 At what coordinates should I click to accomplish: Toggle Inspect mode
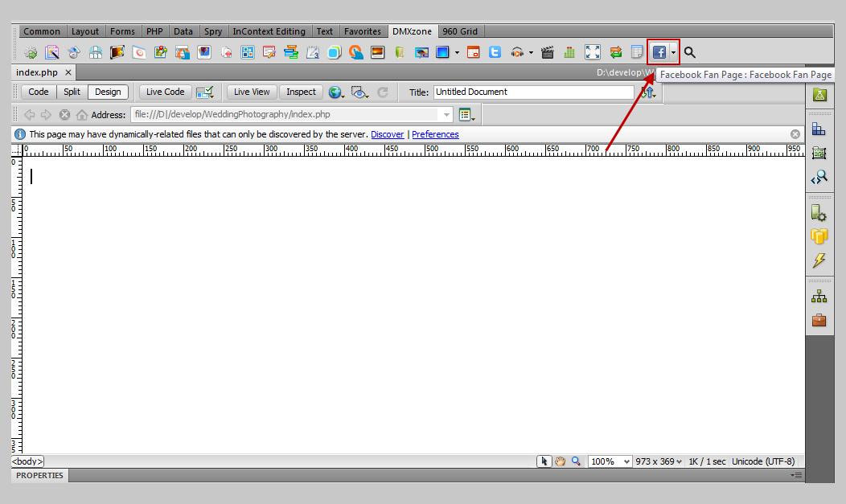click(x=301, y=92)
